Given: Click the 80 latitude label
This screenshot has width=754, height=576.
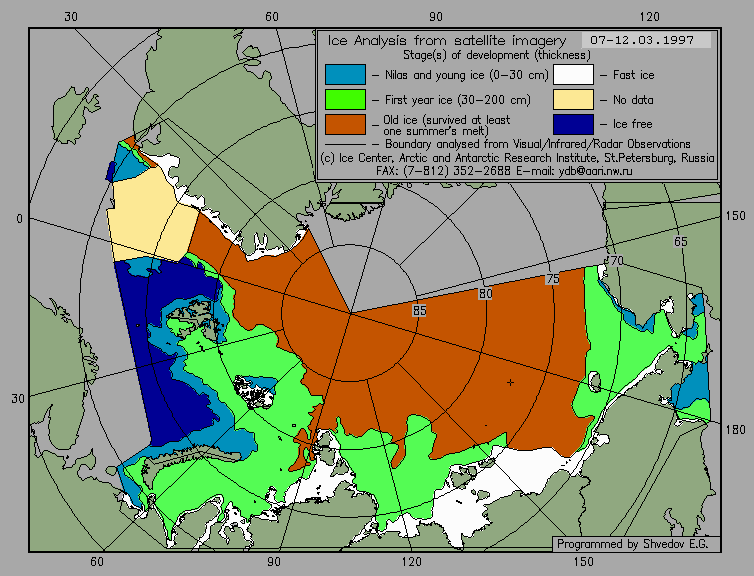Looking at the screenshot, I should coord(485,294).
